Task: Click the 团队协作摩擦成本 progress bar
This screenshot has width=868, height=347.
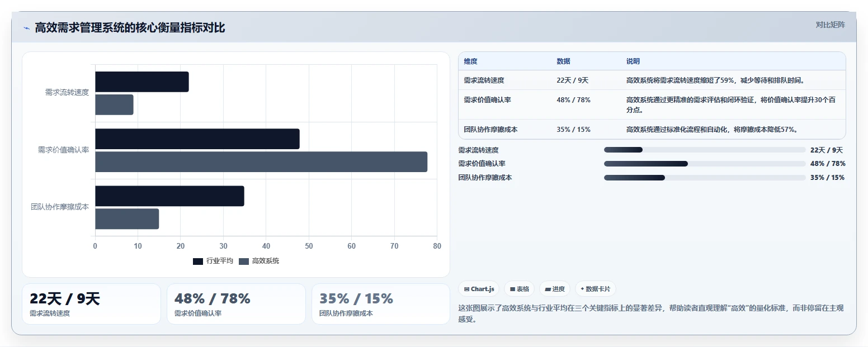Action: click(x=705, y=178)
